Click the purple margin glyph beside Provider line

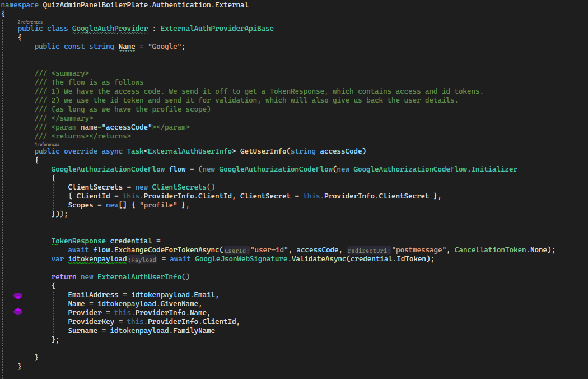click(18, 311)
